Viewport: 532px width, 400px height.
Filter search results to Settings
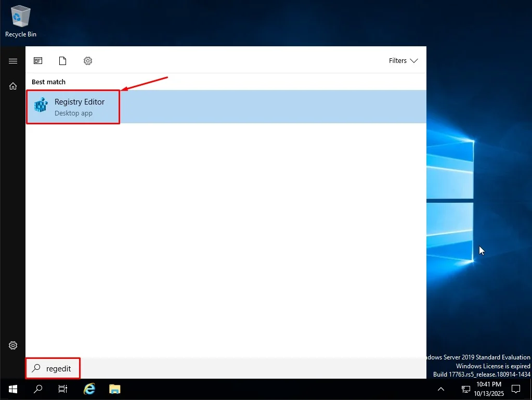tap(87, 61)
